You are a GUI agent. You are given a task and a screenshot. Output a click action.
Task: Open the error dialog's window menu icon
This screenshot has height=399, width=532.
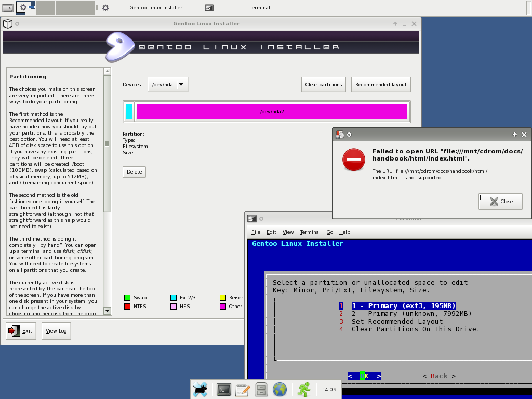tap(340, 135)
